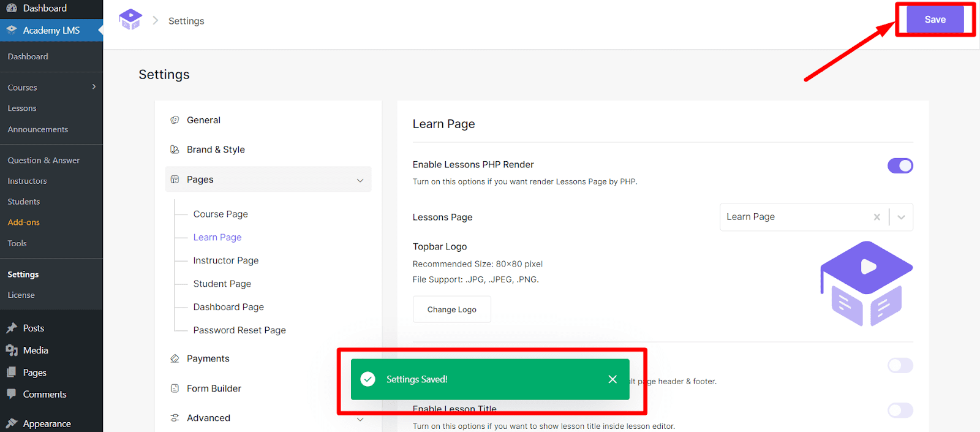Click the Academy LMS logo in header
Screen dimensions: 980x432
(x=130, y=20)
